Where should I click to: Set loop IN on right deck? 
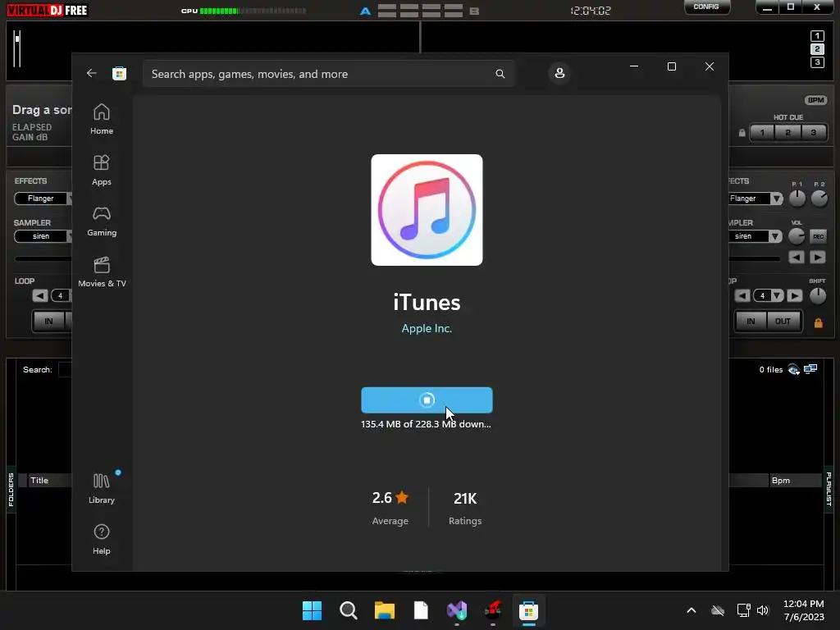(x=751, y=322)
